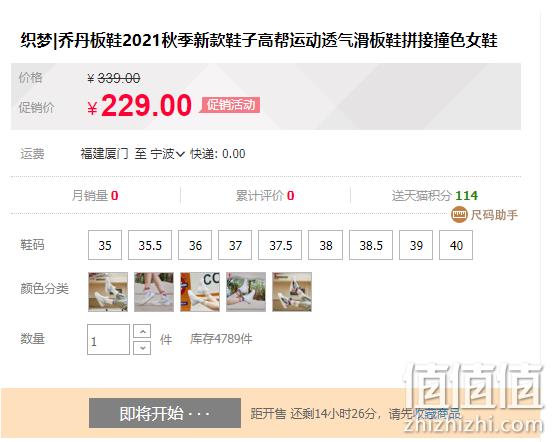553x442 pixels.
Task: Select shoe size 37.5
Action: tap(280, 245)
